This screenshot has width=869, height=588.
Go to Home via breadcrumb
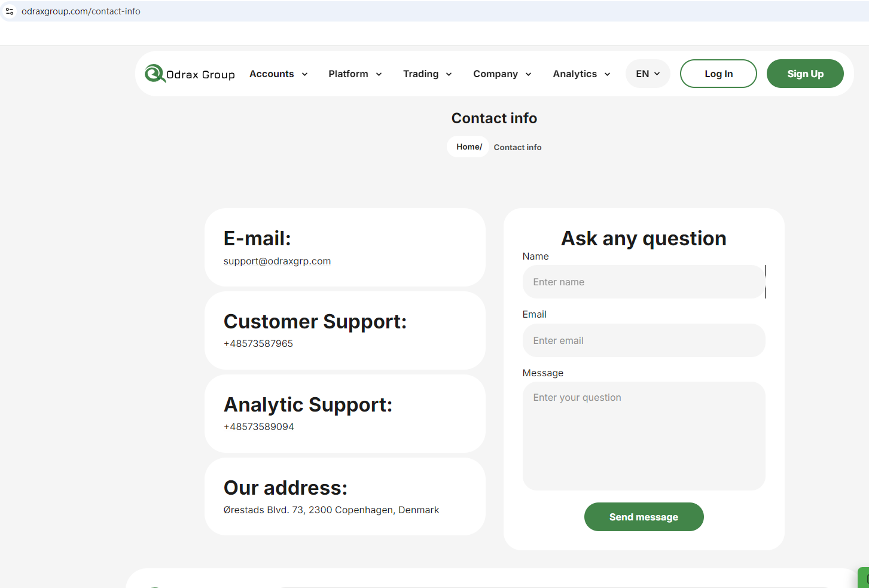click(468, 147)
